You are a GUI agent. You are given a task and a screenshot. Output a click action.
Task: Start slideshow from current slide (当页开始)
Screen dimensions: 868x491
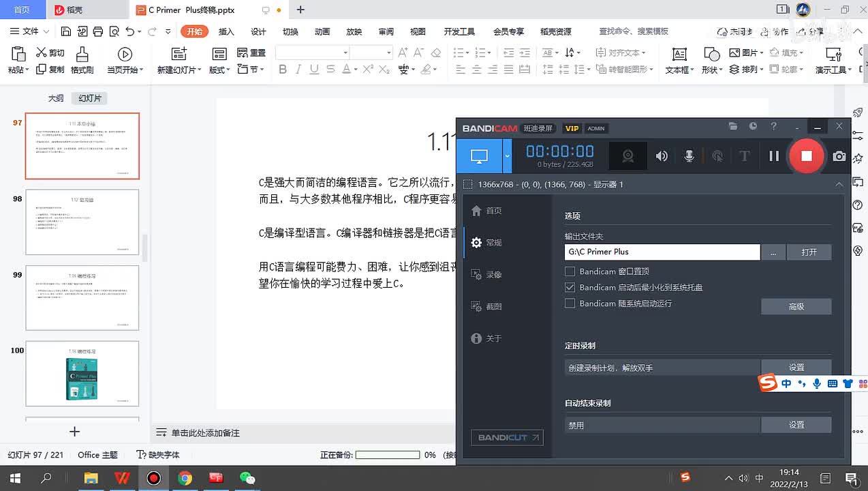pos(125,61)
